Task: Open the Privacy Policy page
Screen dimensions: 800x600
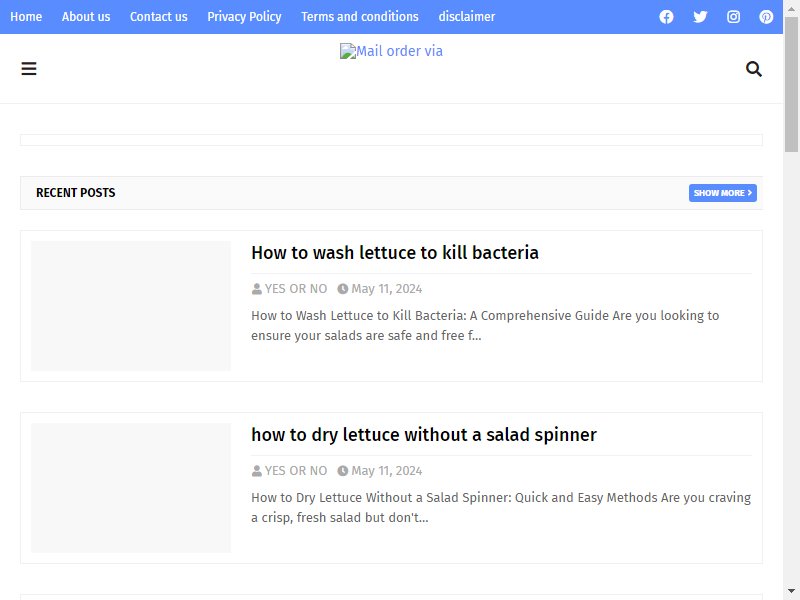Action: (244, 16)
